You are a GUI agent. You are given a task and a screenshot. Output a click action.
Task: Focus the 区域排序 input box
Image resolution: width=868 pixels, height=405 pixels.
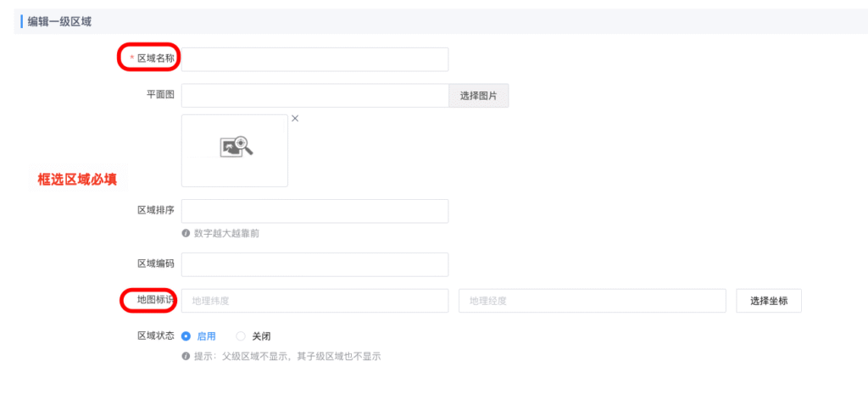tap(314, 211)
